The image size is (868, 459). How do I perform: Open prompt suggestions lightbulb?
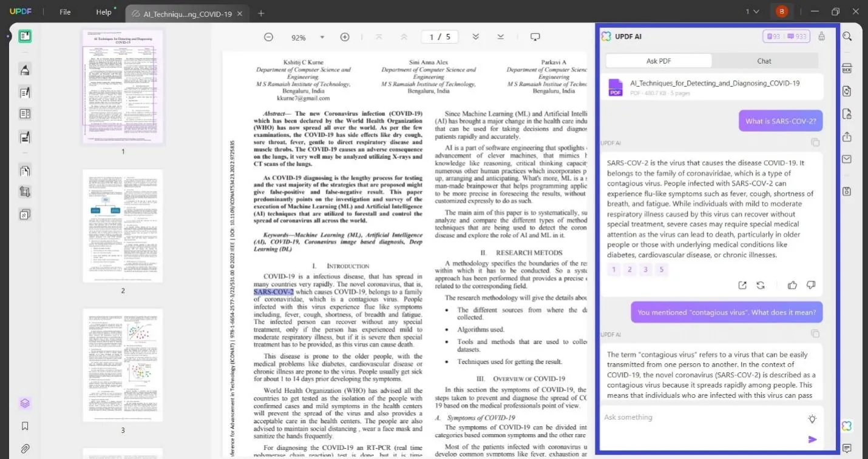click(812, 419)
